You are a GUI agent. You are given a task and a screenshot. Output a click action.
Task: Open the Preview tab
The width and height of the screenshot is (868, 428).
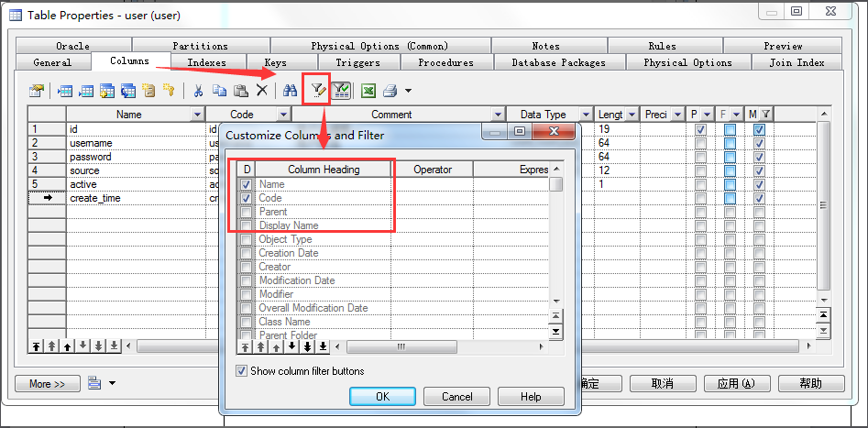click(783, 46)
